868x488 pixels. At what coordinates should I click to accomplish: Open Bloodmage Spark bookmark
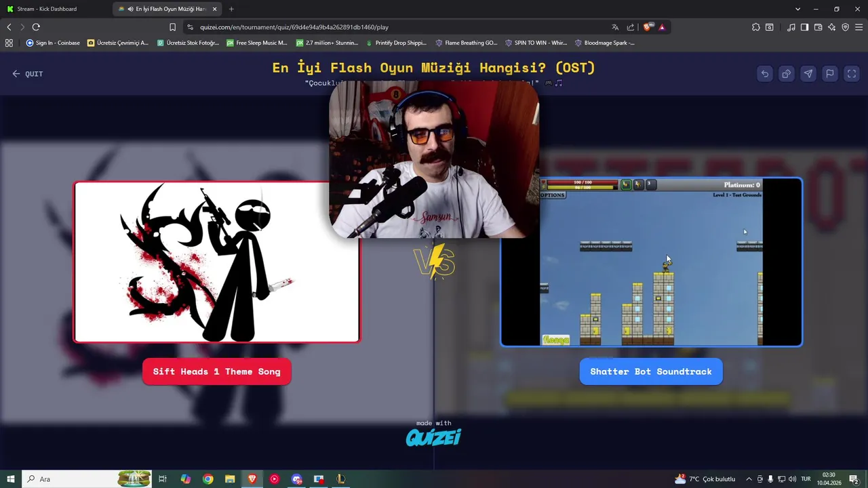pyautogui.click(x=605, y=43)
